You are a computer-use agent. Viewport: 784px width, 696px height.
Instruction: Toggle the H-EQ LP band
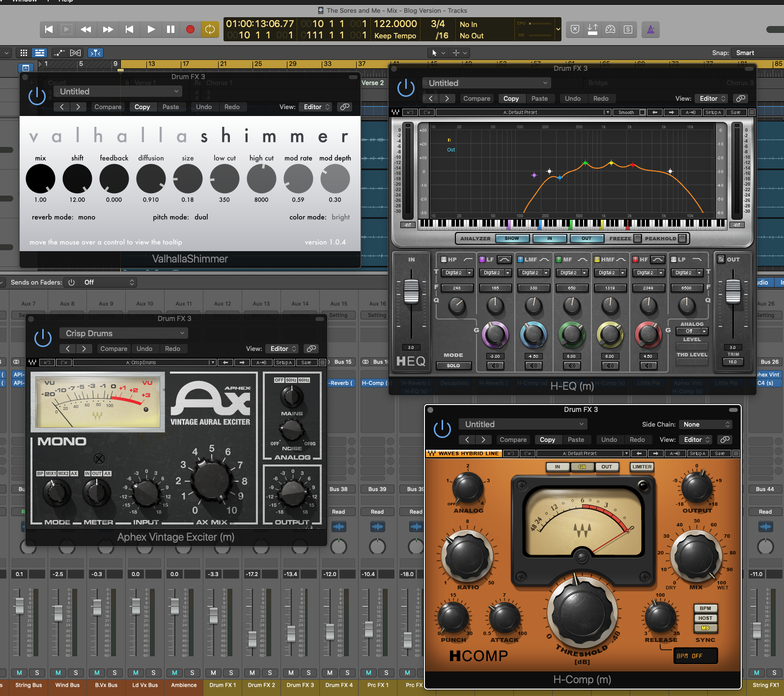(x=674, y=260)
